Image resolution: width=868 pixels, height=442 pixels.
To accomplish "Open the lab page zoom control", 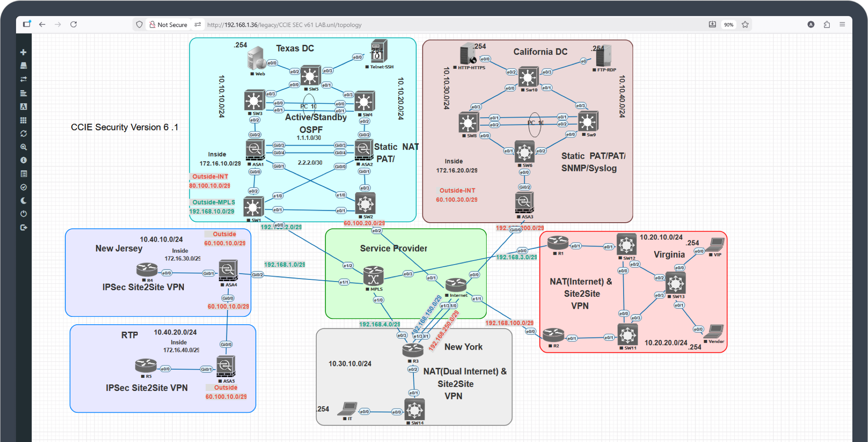I will click(x=23, y=147).
